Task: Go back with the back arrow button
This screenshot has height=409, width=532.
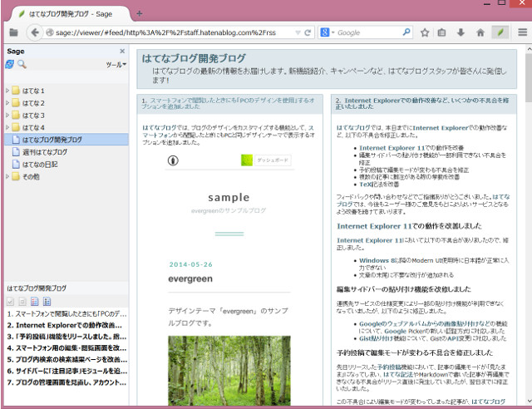Action: click(x=35, y=32)
